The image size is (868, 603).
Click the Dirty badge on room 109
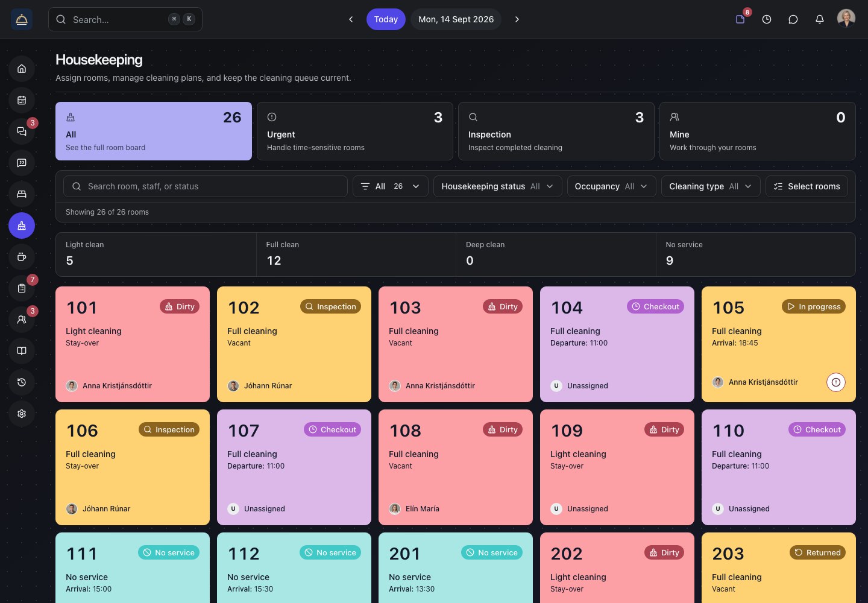tap(664, 429)
